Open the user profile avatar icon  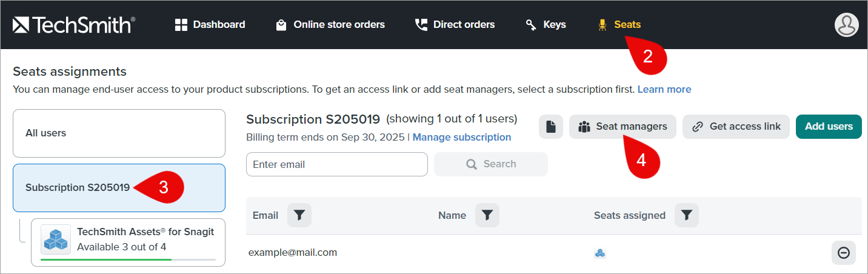click(846, 25)
